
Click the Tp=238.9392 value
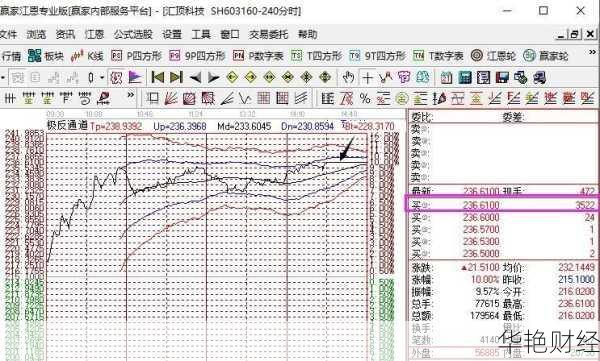tap(116, 126)
